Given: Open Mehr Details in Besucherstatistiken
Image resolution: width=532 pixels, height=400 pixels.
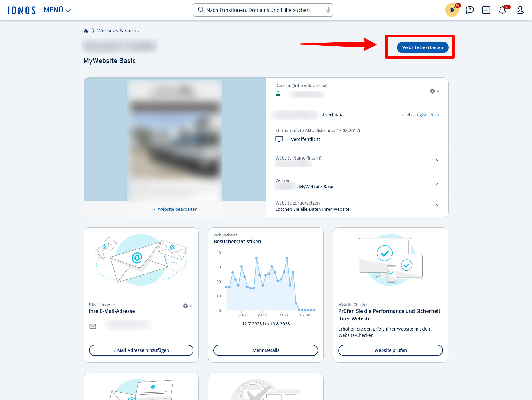Looking at the screenshot, I should point(266,350).
